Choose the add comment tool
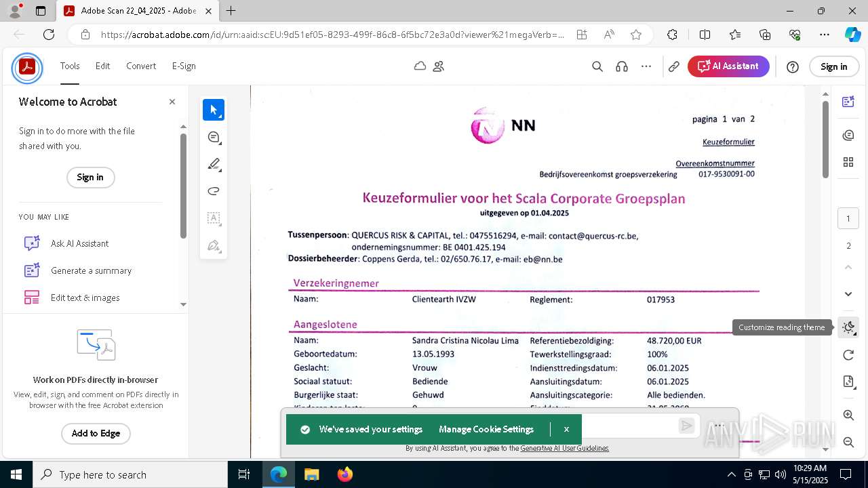The image size is (868, 488). point(214,137)
